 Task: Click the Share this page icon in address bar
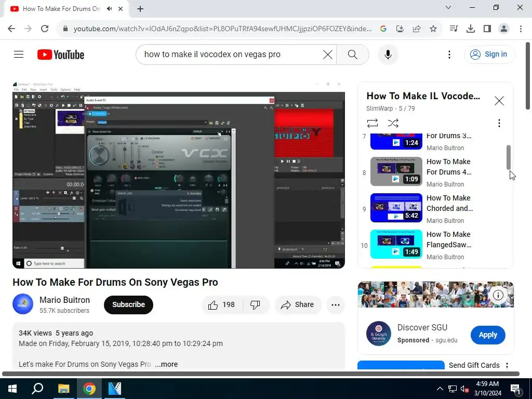point(417,29)
